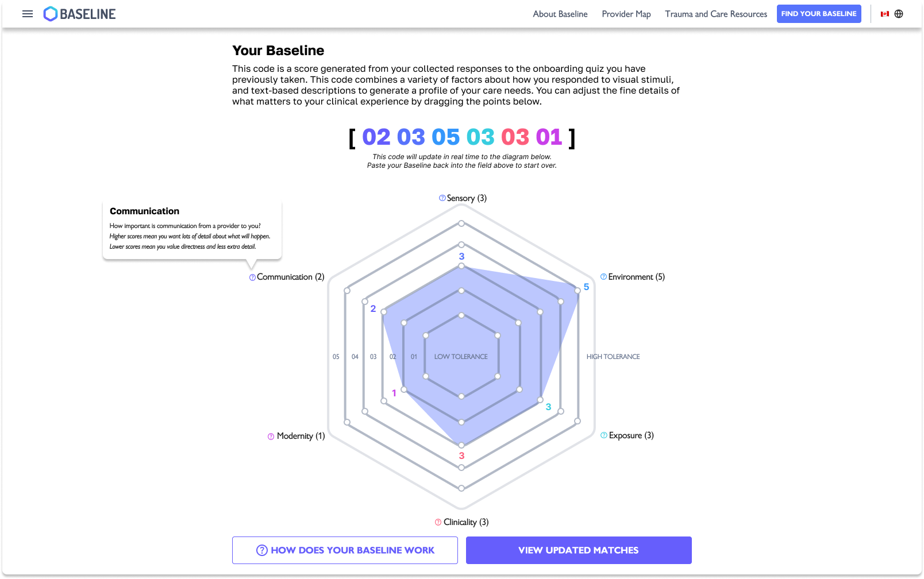Open Provider Map page

(x=626, y=14)
